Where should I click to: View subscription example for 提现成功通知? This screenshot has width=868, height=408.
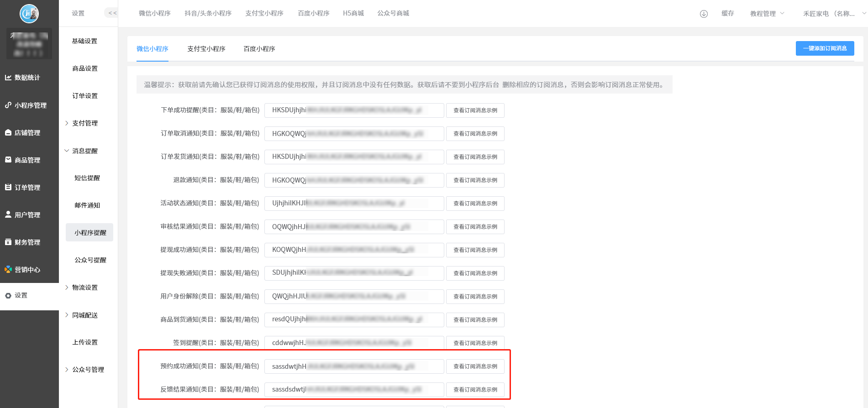pyautogui.click(x=475, y=250)
